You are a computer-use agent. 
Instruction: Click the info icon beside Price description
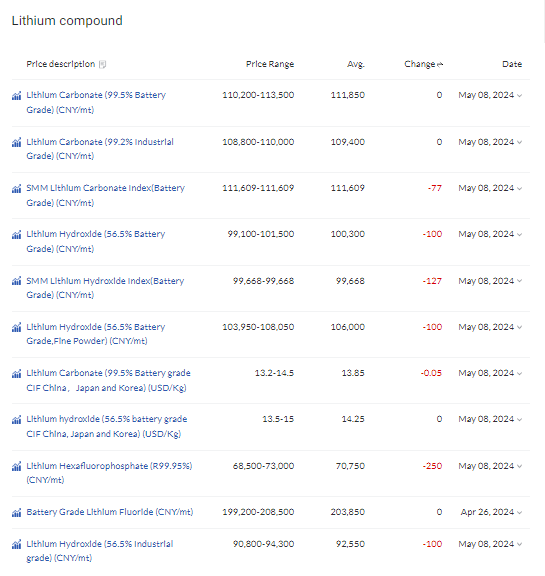(x=102, y=64)
